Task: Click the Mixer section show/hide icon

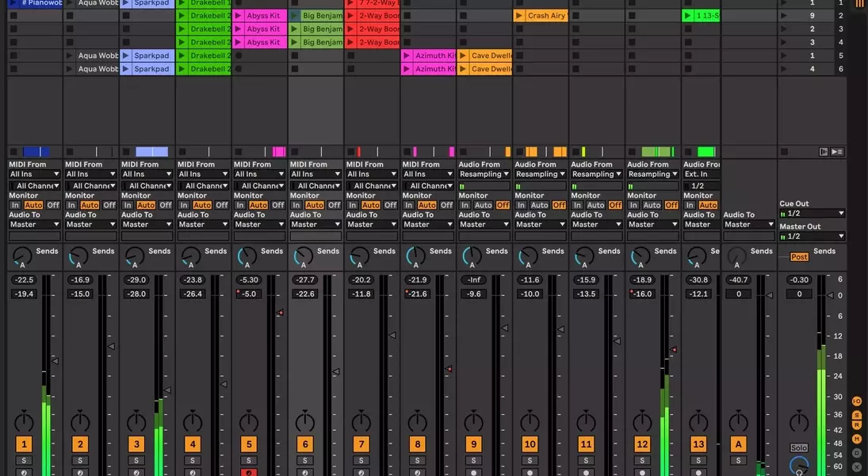Action: 857,439
